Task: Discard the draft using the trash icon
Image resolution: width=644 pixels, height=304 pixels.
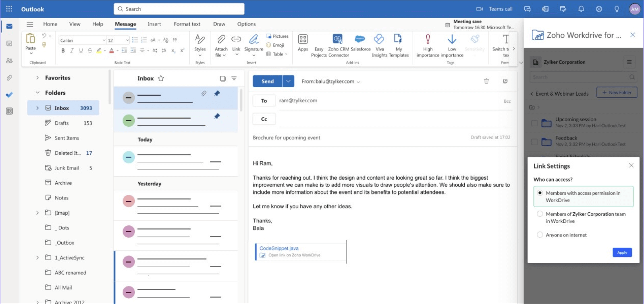Action: click(x=486, y=81)
